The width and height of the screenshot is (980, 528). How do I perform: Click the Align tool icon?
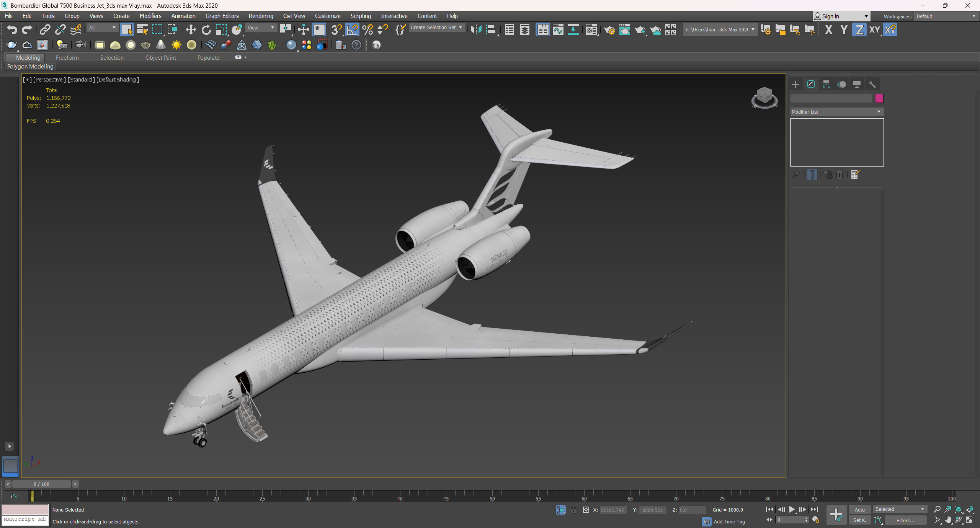pyautogui.click(x=491, y=29)
